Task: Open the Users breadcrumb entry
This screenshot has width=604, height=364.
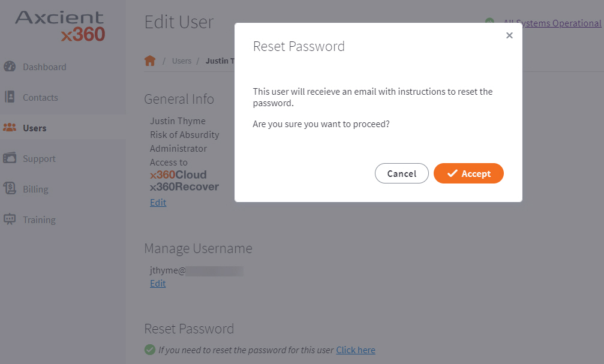Action: [x=181, y=60]
